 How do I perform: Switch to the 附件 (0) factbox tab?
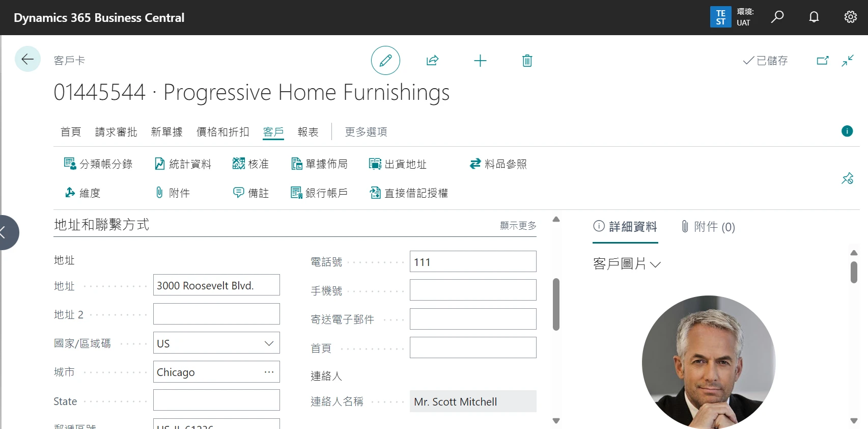tap(708, 227)
